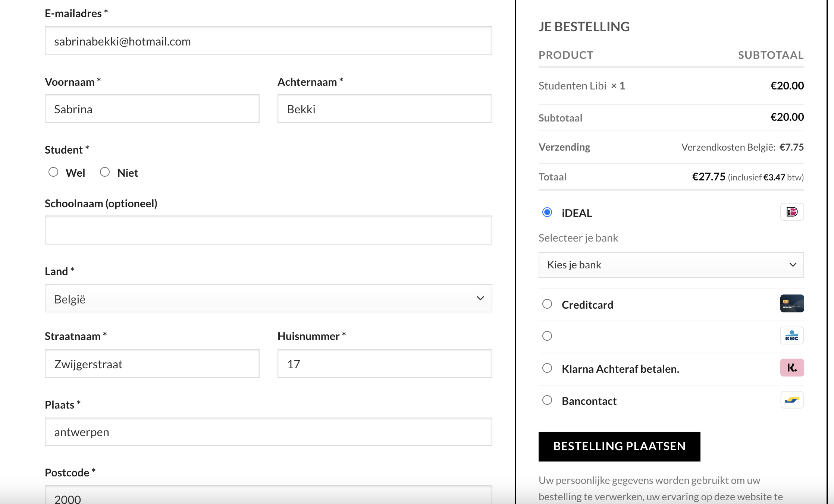This screenshot has width=834, height=504.
Task: Select Bancontact payment radio button
Action: (x=547, y=400)
